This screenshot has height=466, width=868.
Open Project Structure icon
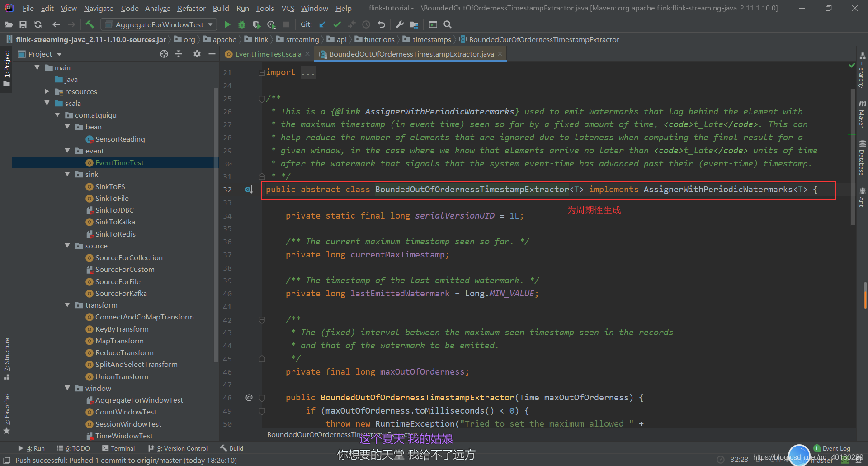(x=414, y=24)
